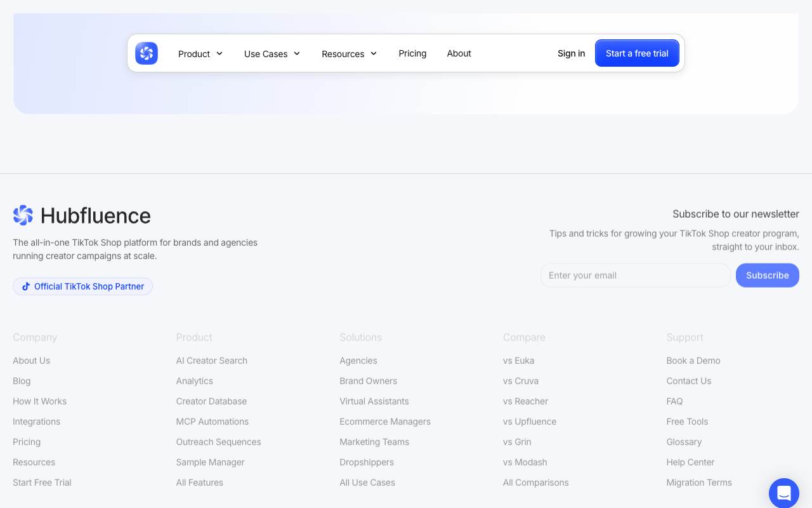This screenshot has width=812, height=508.
Task: Compare with vs Euka link
Action: [519, 361]
